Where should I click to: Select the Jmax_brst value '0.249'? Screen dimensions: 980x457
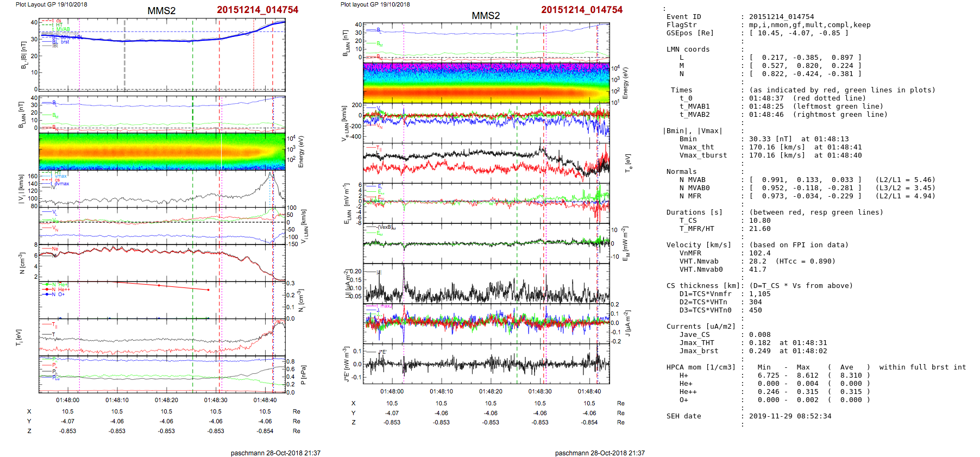click(760, 351)
